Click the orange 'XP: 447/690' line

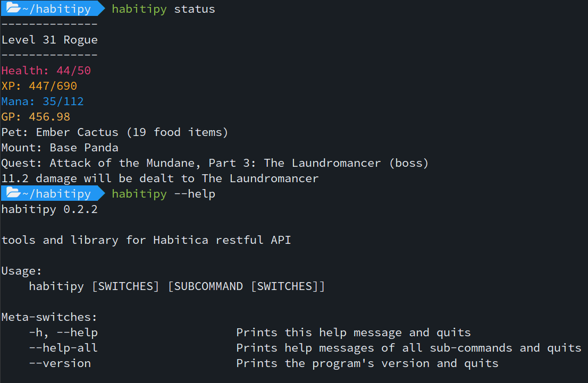[x=39, y=86]
